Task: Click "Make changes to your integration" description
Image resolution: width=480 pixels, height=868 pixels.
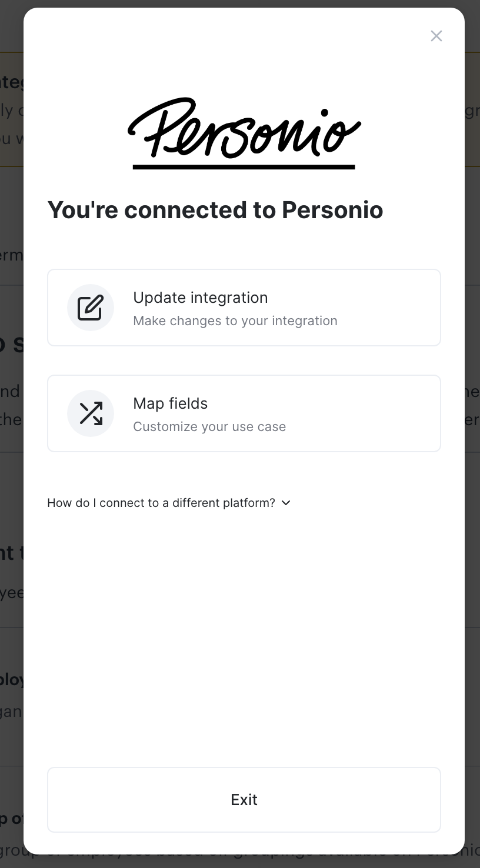Action: (x=235, y=321)
